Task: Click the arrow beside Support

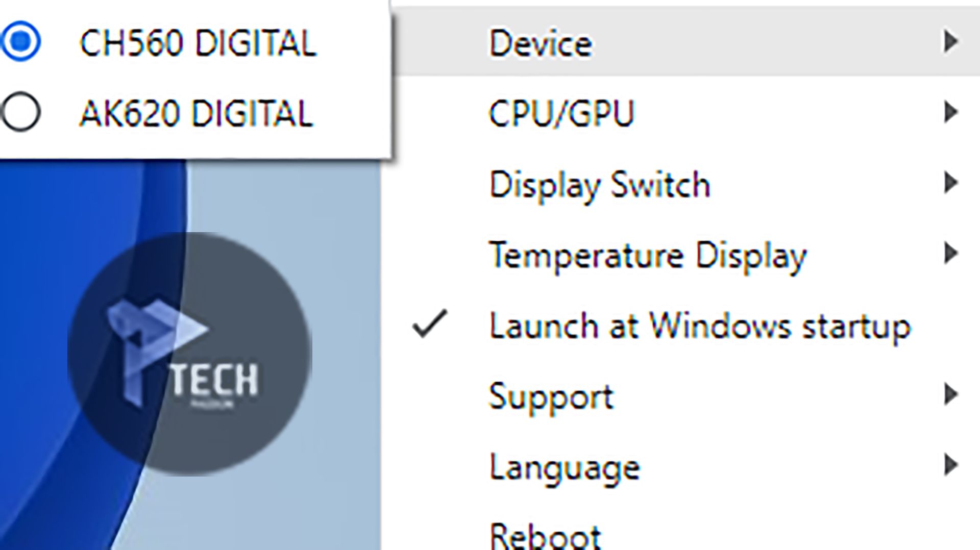Action: [950, 394]
